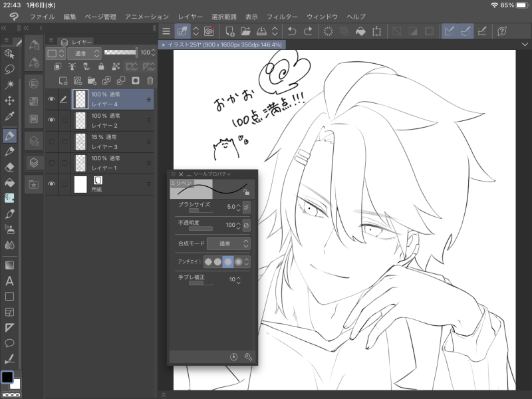This screenshot has height=399, width=532.
Task: Select the Balloon tool
Action: (x=9, y=343)
